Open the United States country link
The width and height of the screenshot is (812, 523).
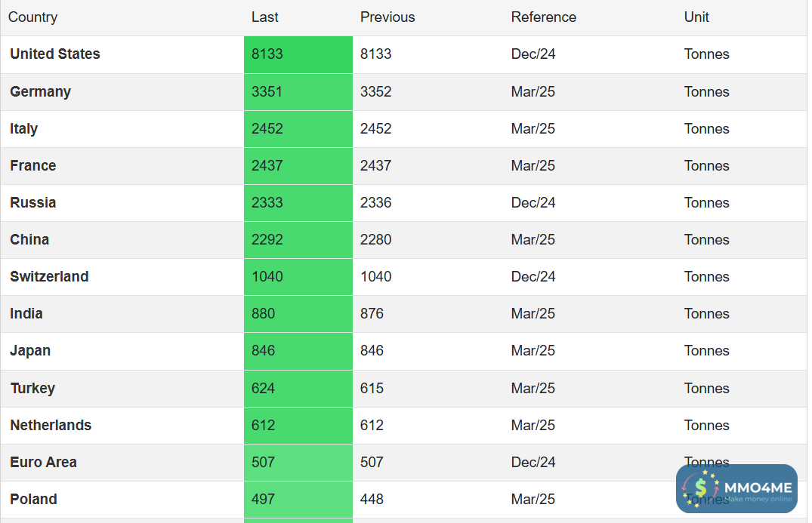point(55,54)
